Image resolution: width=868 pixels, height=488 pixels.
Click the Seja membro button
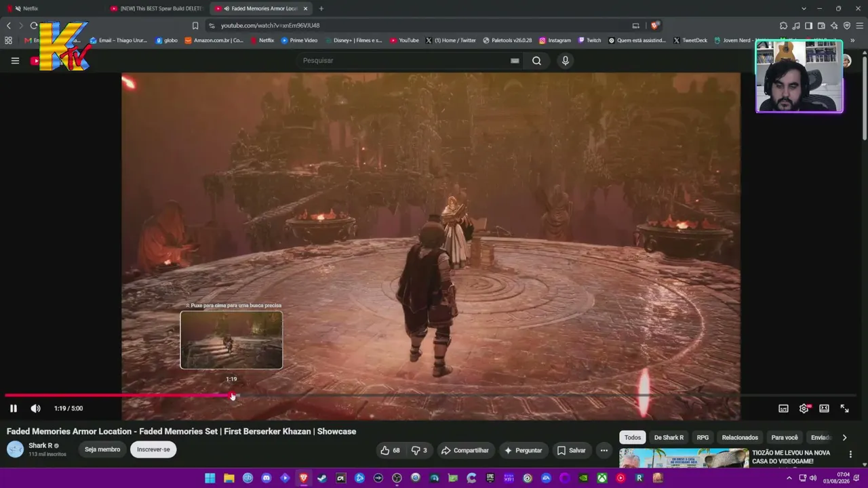[102, 449]
